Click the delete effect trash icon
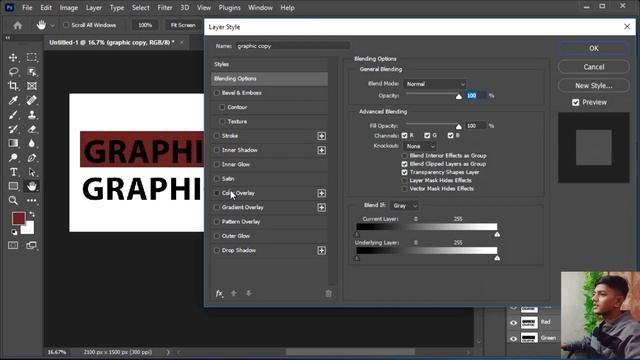This screenshot has width=640, height=360. coord(328,293)
